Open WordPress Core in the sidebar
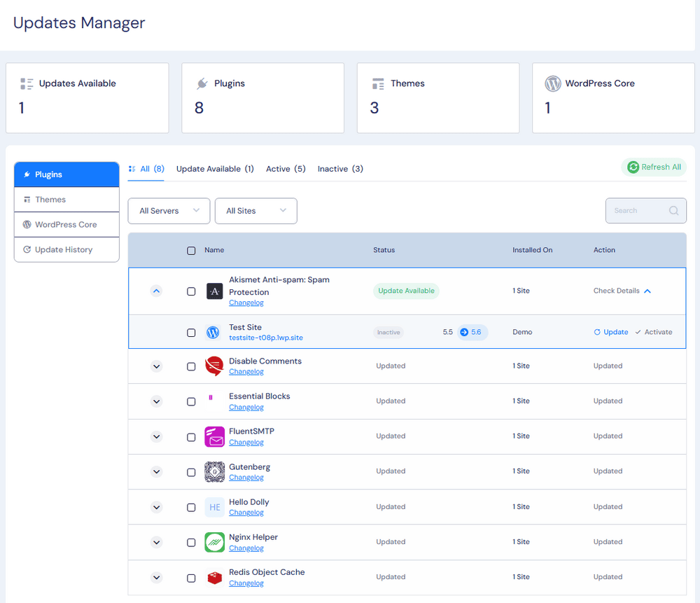Viewport: 700px width, 603px height. tap(66, 224)
